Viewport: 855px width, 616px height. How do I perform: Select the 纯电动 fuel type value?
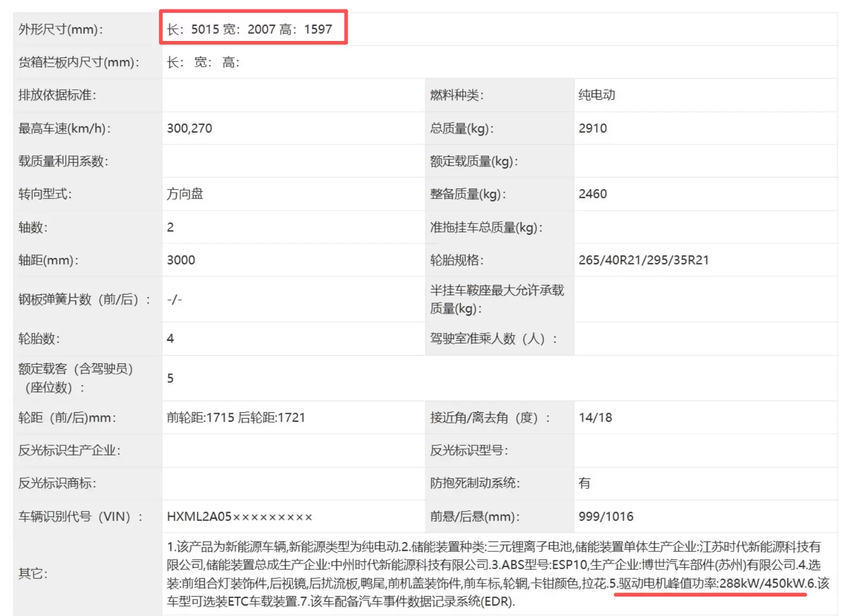click(x=597, y=95)
